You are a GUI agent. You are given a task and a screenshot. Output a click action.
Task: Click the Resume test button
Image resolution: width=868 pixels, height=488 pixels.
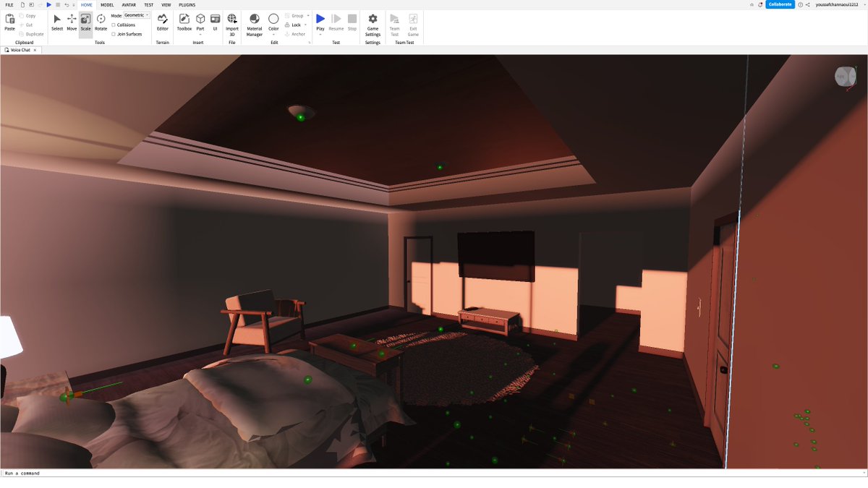[336, 23]
